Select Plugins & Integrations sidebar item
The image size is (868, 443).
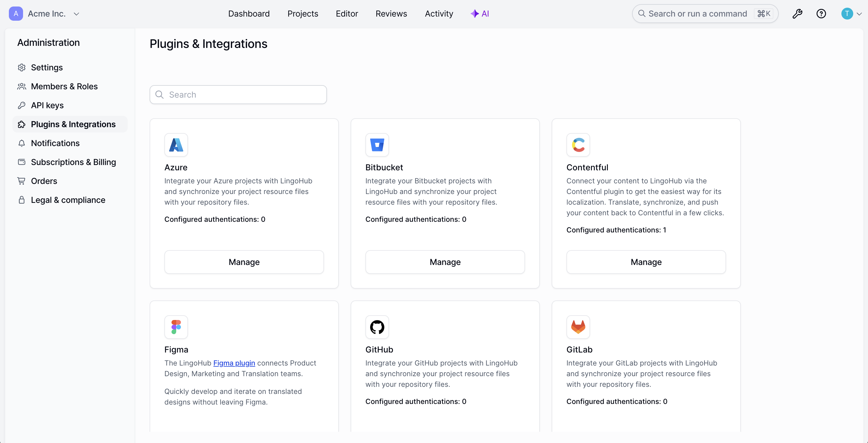70,124
